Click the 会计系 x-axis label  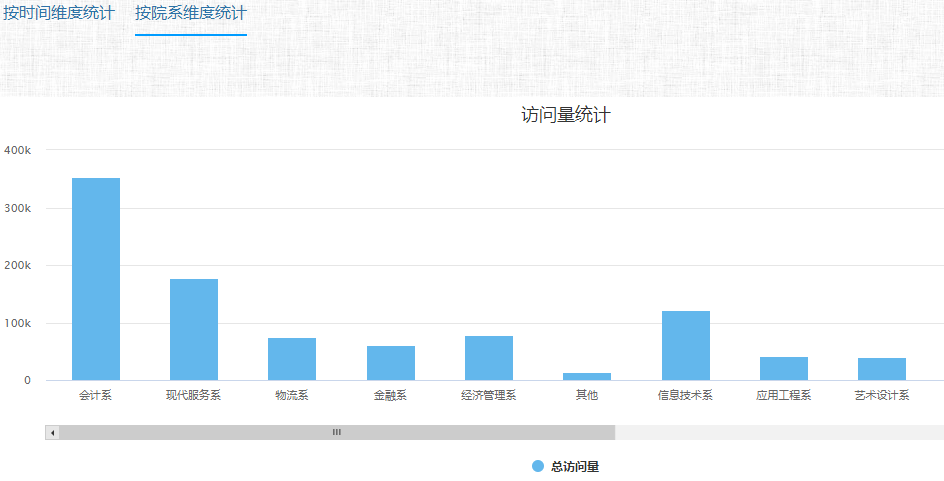(x=96, y=395)
